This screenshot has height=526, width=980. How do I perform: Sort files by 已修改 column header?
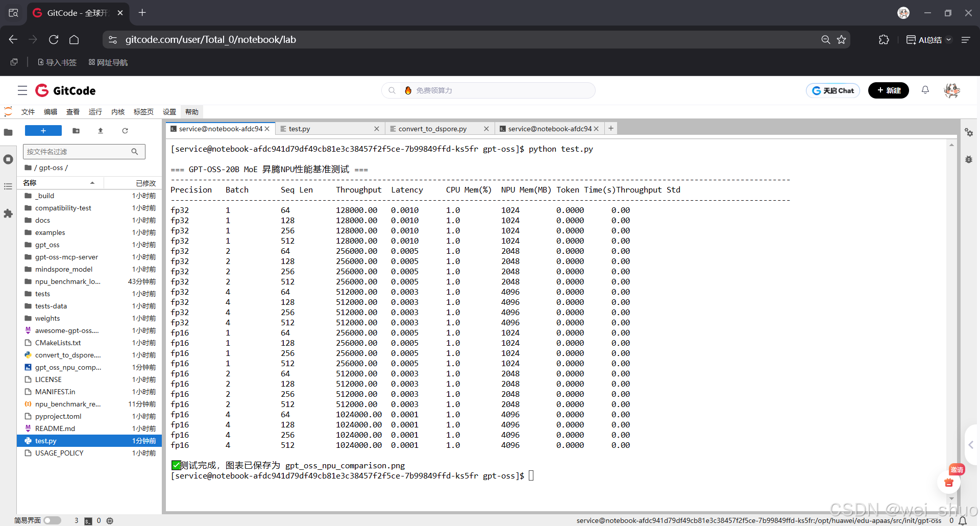click(133, 183)
